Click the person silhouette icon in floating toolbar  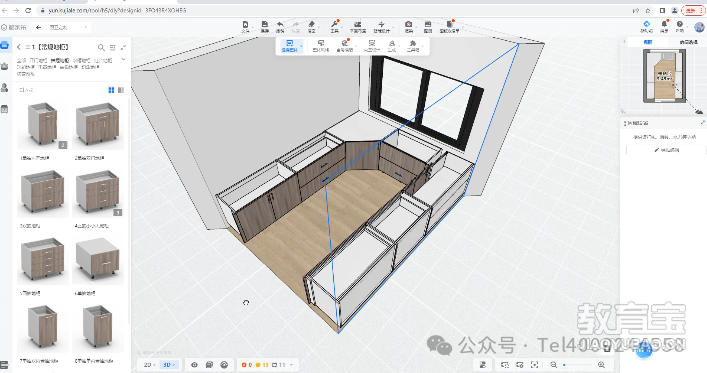coord(392,43)
